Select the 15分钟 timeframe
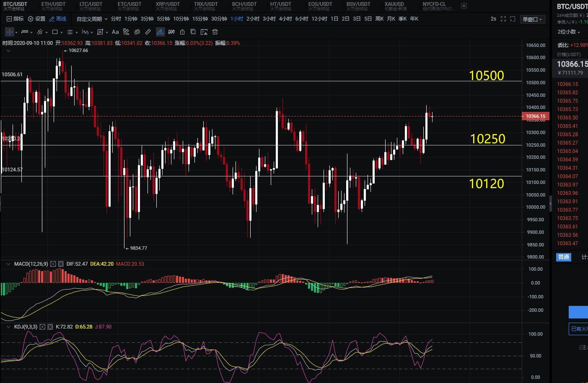The height and width of the screenshot is (383, 588). pyautogui.click(x=200, y=19)
